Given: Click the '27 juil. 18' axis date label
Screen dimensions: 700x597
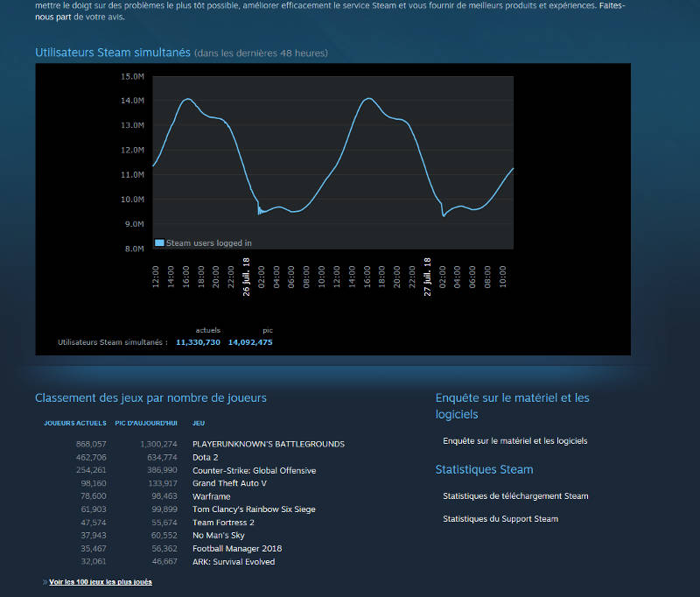Looking at the screenshot, I should click(x=428, y=277).
